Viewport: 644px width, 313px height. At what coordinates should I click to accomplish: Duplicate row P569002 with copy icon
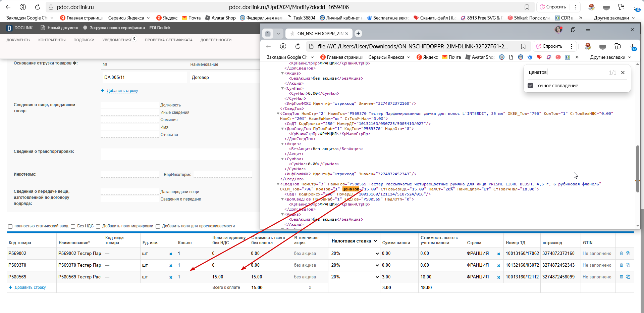tap(628, 253)
